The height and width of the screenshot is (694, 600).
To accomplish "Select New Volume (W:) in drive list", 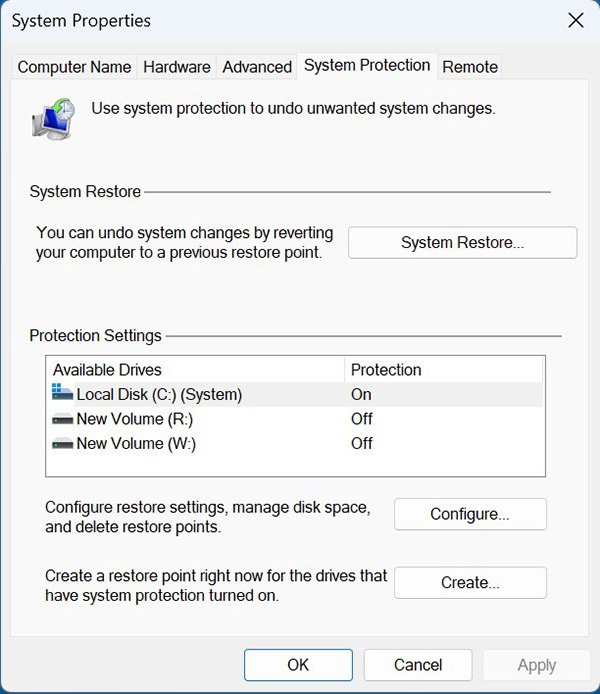I will click(136, 443).
